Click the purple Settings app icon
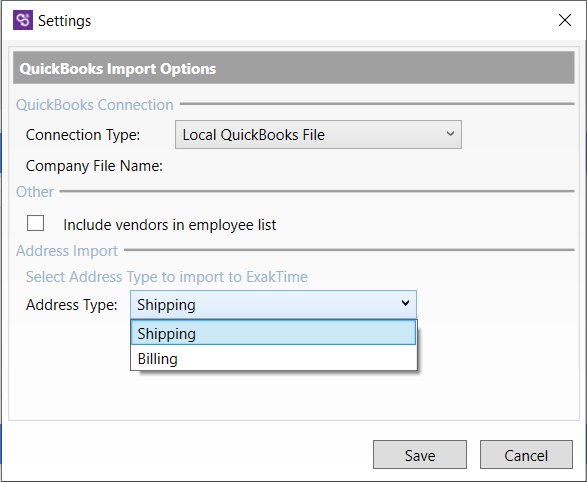 click(x=23, y=20)
